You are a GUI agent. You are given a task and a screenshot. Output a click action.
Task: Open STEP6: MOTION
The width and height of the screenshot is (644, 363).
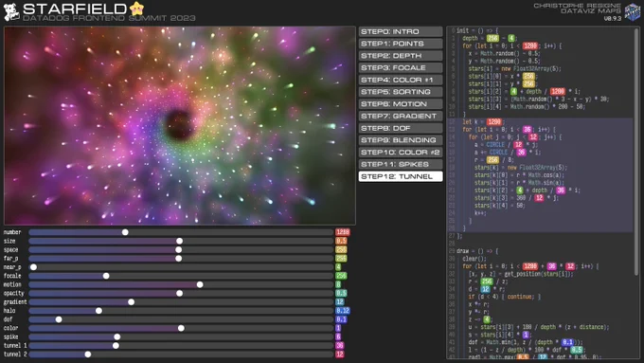401,104
